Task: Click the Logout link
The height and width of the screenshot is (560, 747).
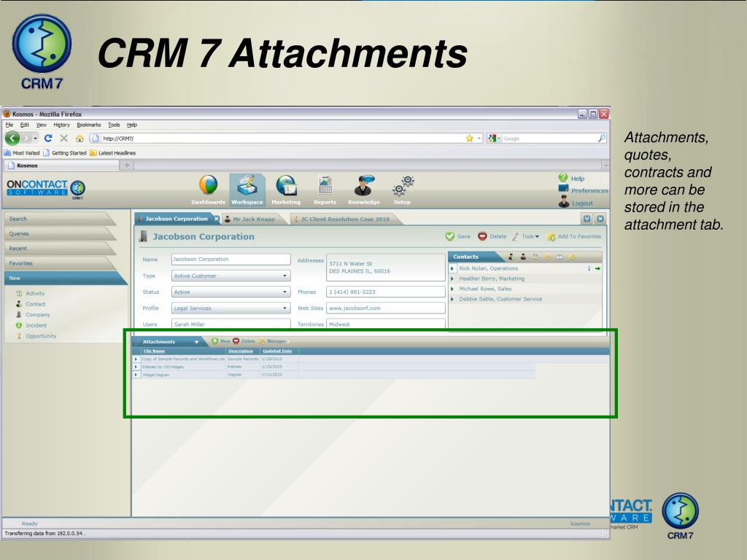Action: 582,203
